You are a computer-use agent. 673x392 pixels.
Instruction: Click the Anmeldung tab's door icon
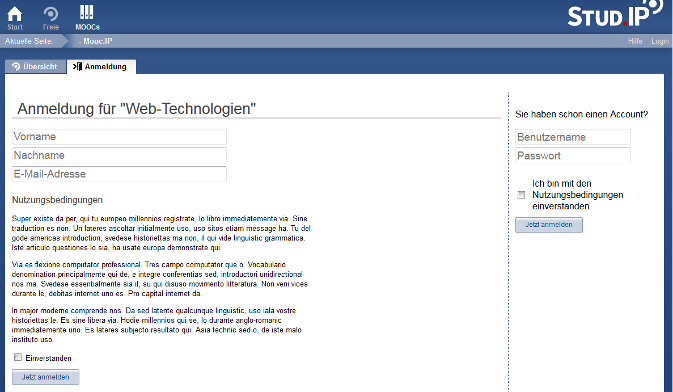point(77,67)
